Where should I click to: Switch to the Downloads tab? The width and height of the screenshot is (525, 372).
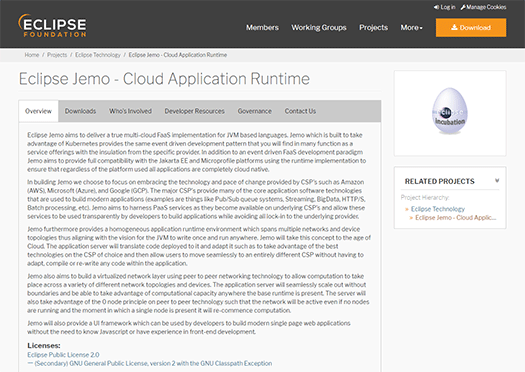pyautogui.click(x=80, y=111)
